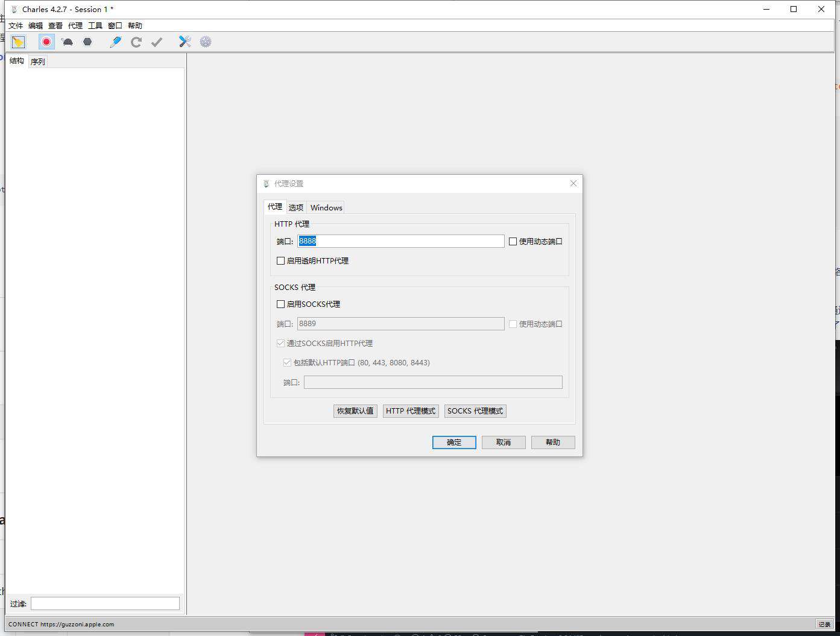840x636 pixels.
Task: Click the CONNECT guzzoni.apple.com status text
Action: (x=62, y=624)
